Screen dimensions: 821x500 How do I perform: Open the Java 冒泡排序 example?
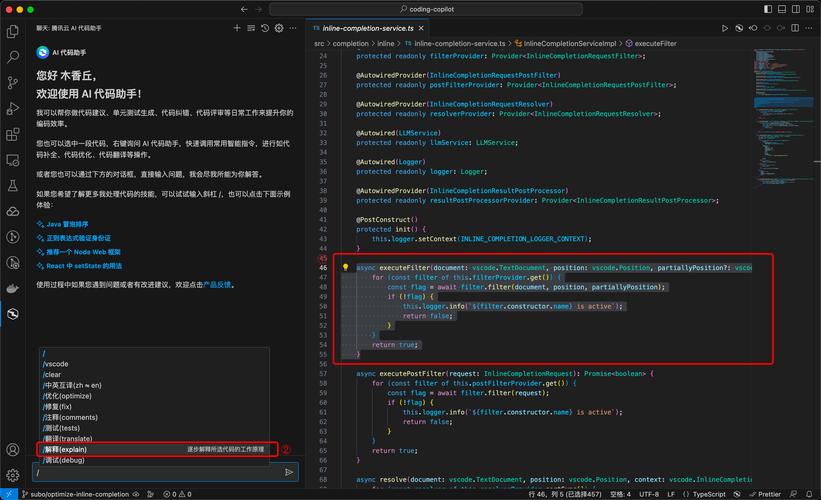pos(67,224)
